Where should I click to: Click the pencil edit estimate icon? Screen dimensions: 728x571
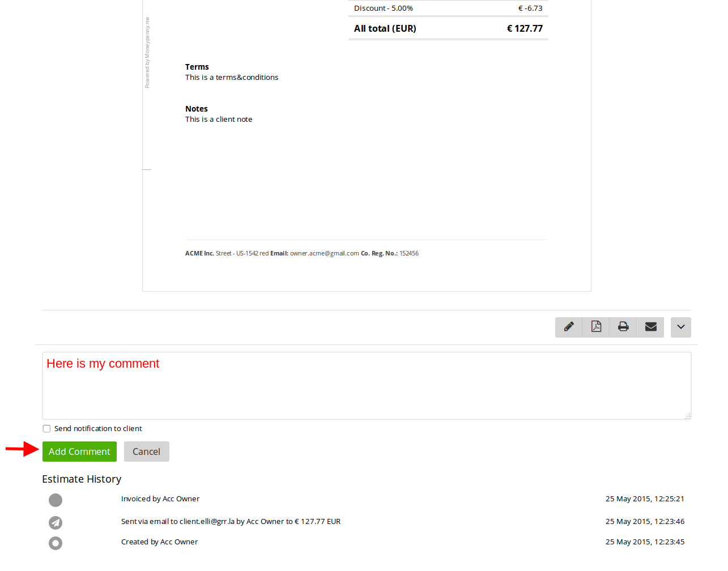[x=569, y=327]
